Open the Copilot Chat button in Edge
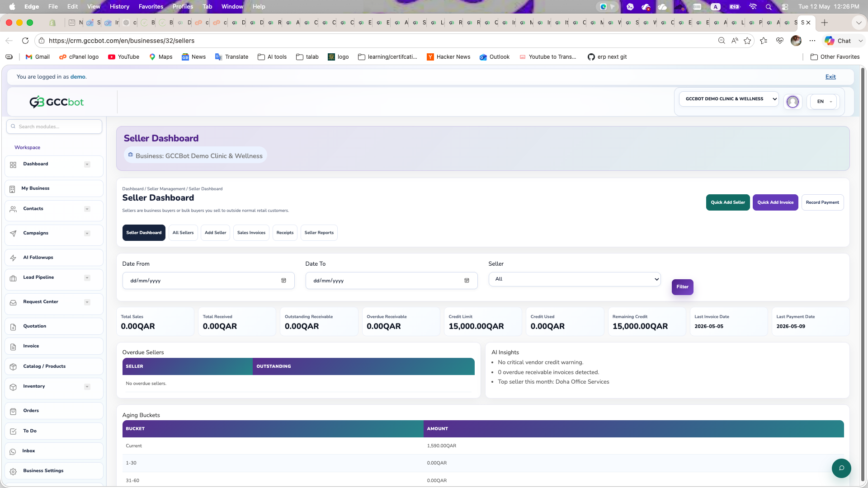This screenshot has width=868, height=488. [x=838, y=41]
